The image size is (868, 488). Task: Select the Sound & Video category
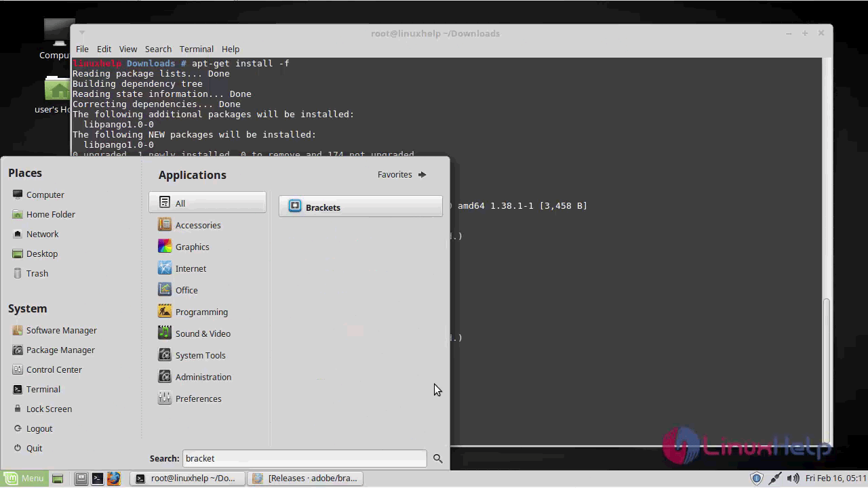[x=203, y=333]
